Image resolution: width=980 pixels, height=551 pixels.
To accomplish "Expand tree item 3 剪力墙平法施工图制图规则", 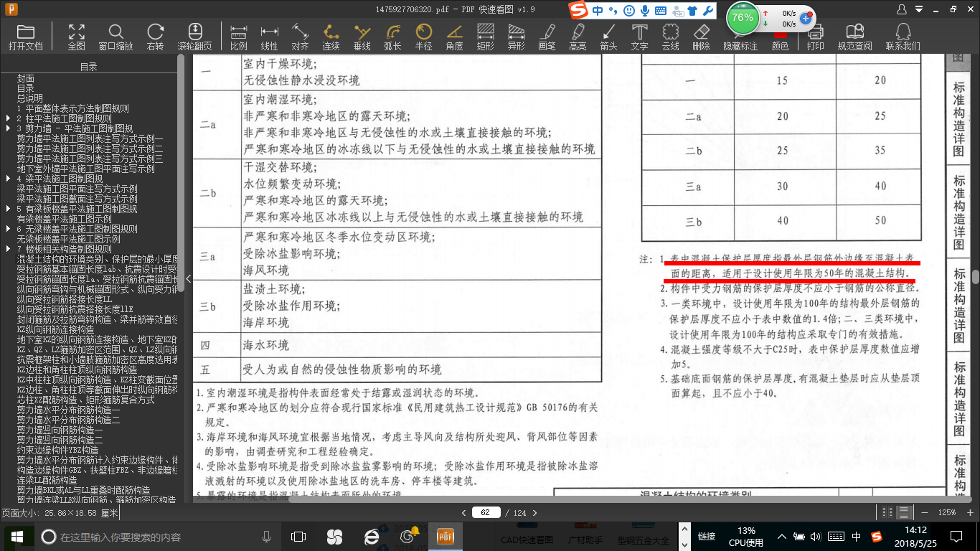I will click(8, 128).
